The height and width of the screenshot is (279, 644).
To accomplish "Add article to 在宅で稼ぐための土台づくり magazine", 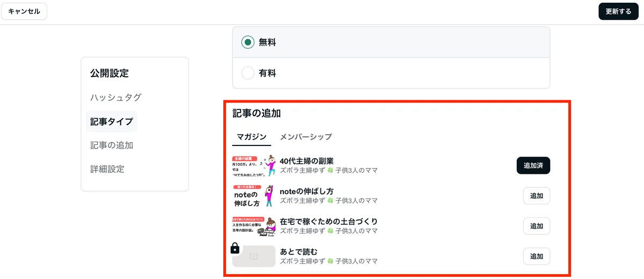I will [x=537, y=226].
